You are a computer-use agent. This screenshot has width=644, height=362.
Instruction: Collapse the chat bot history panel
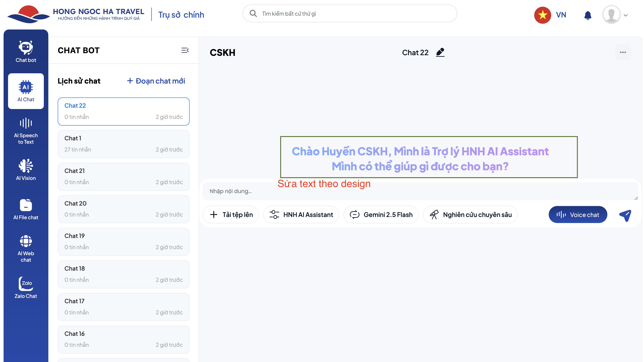pos(185,51)
